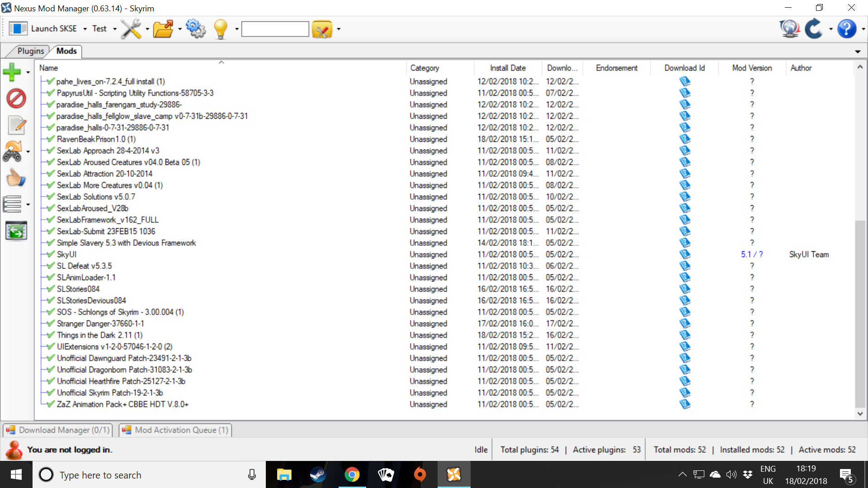Toggle the SkyUI mod checkmark
Image resolution: width=868 pixels, height=488 pixels.
pyautogui.click(x=51, y=254)
